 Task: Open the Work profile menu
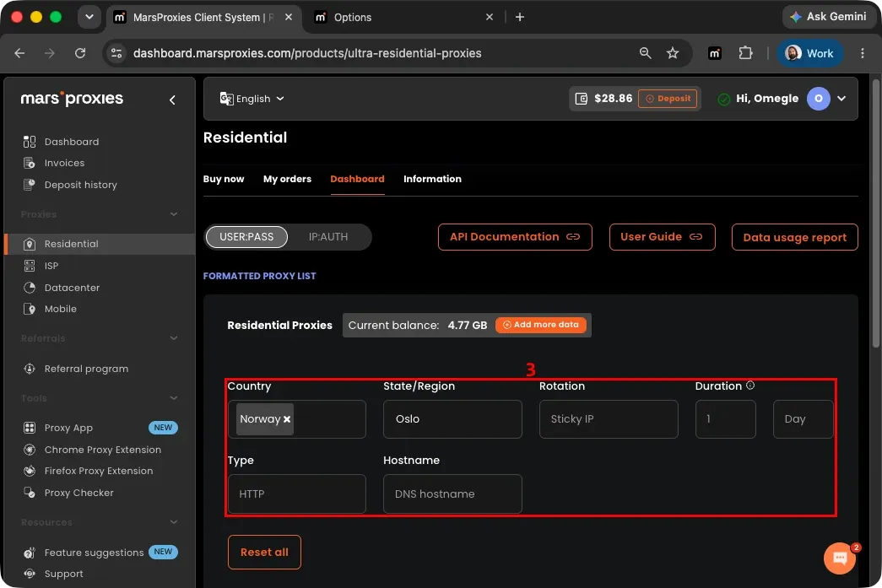pyautogui.click(x=809, y=53)
